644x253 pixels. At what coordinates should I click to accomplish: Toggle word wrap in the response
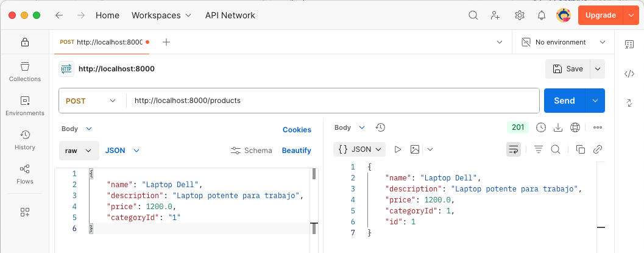point(514,149)
